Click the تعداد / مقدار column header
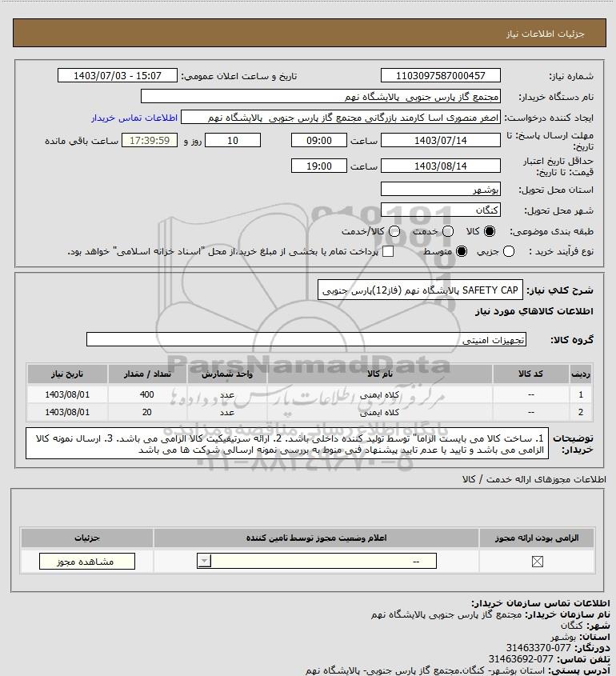Screen dimensions: 616x676 (147, 374)
